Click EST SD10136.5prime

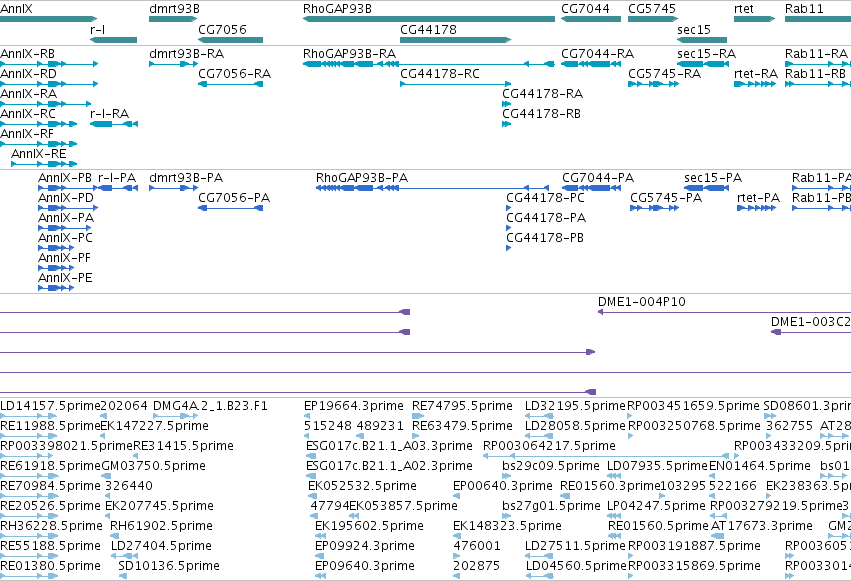pos(169,566)
